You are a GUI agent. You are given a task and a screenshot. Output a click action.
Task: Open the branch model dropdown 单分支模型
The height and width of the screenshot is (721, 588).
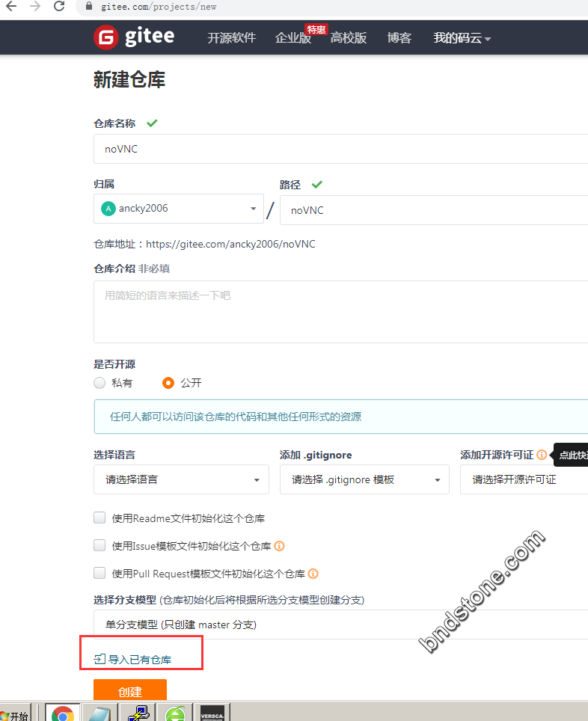tap(340, 625)
